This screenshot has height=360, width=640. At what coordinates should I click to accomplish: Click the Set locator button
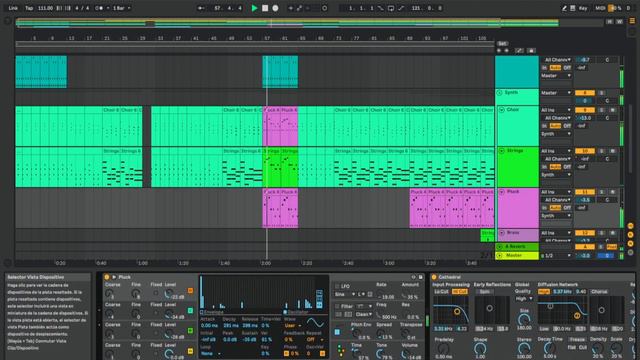tap(502, 43)
